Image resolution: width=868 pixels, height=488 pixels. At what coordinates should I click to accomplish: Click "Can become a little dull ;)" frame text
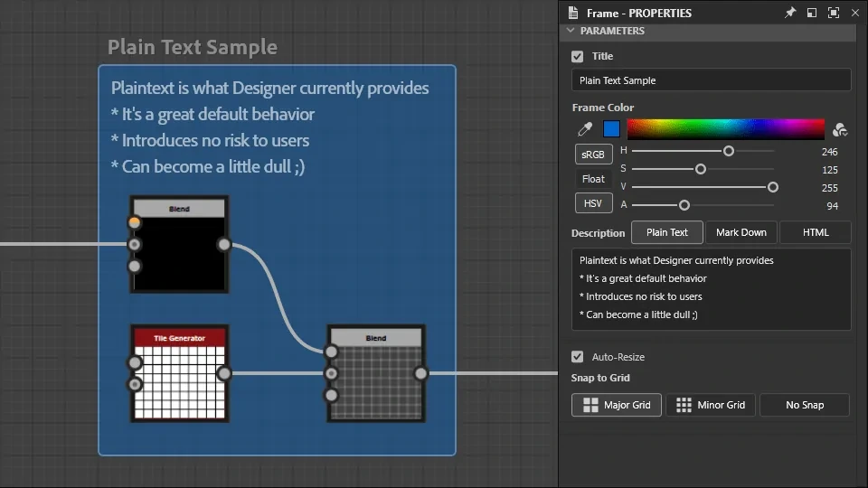213,166
